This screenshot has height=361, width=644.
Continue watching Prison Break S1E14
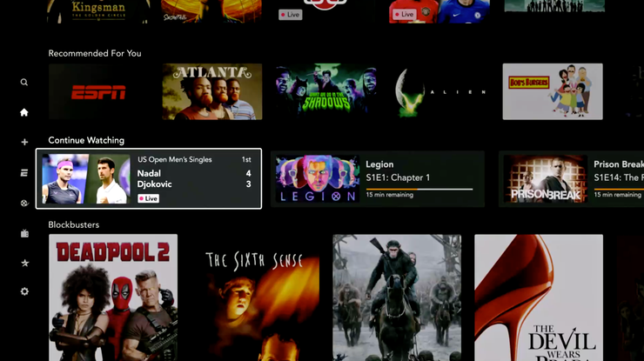point(573,178)
